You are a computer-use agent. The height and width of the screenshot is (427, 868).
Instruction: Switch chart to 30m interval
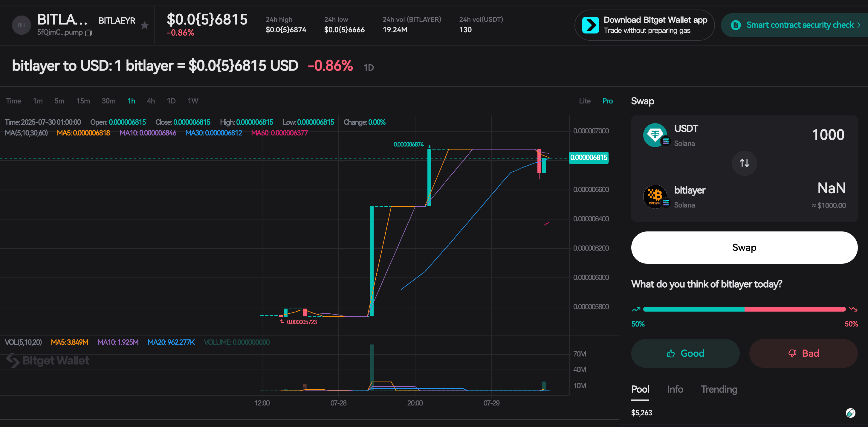109,101
